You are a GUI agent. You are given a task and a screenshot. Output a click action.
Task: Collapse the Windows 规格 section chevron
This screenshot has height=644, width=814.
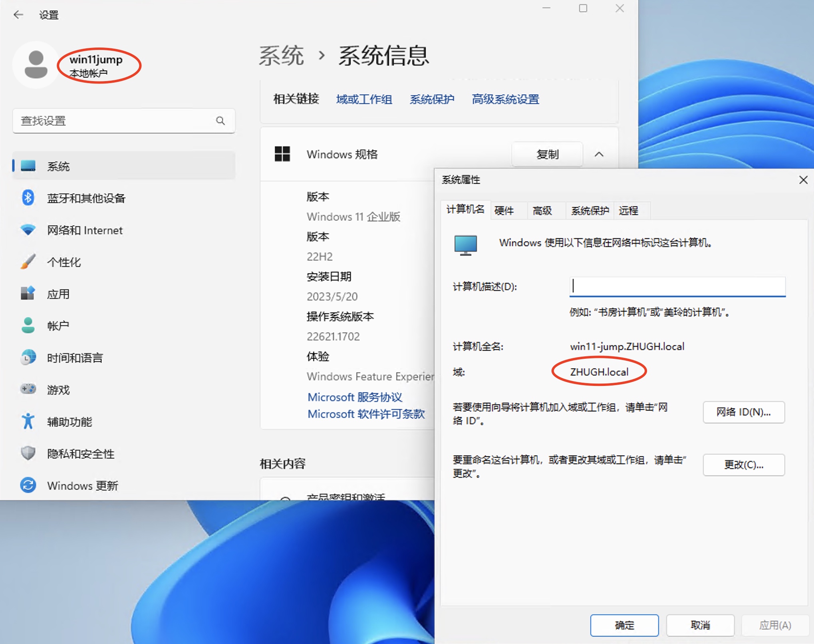(599, 154)
